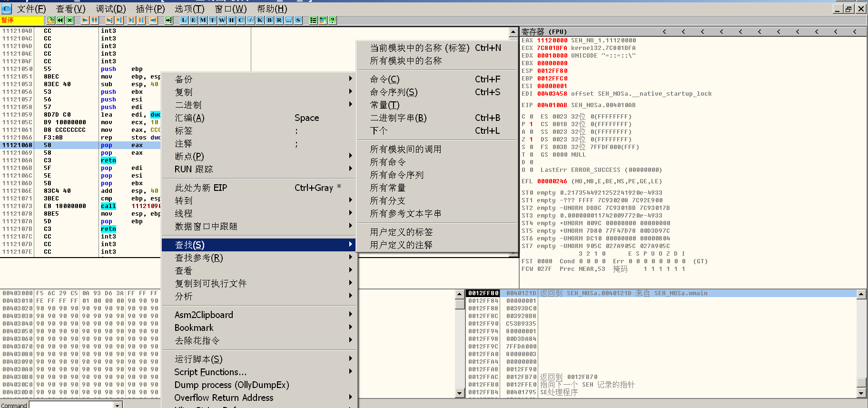Select 命令(C) search option

coord(437,79)
